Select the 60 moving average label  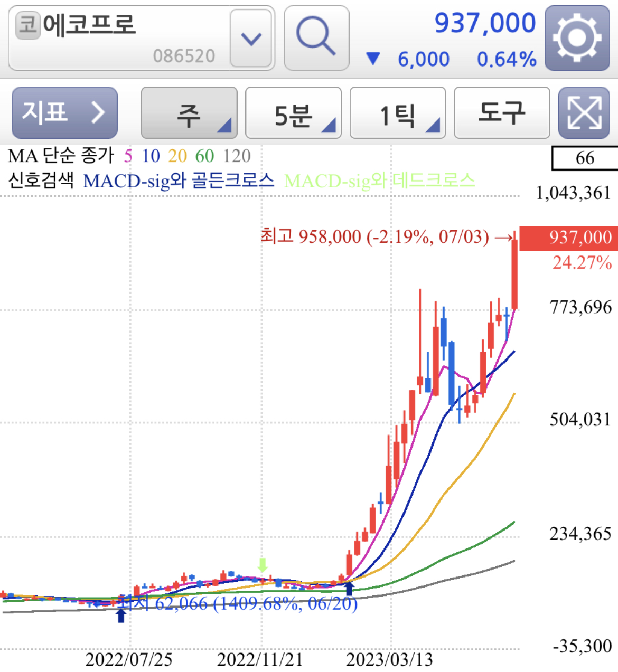tap(204, 156)
